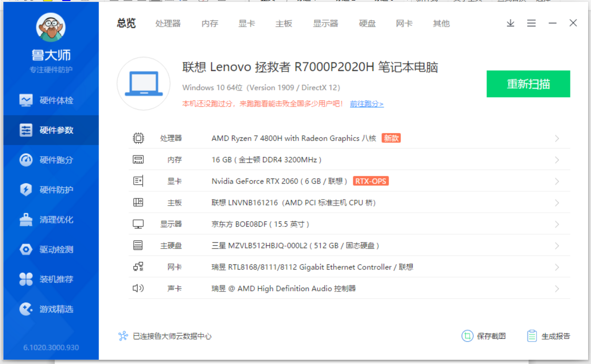Click the graphics card icon

pyautogui.click(x=138, y=181)
